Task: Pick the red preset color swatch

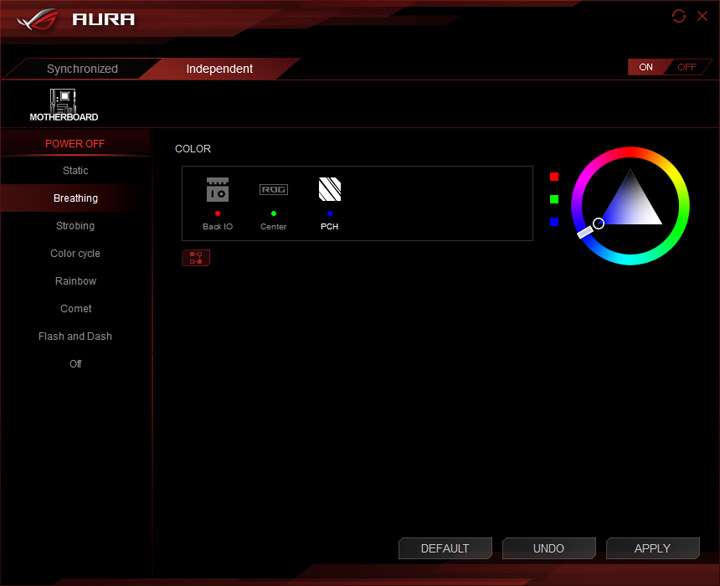Action: [x=554, y=177]
